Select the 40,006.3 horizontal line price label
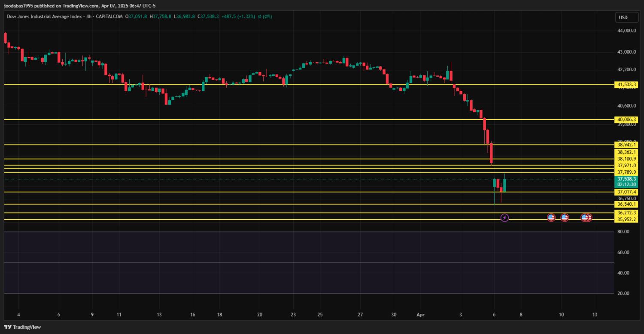 click(x=626, y=120)
